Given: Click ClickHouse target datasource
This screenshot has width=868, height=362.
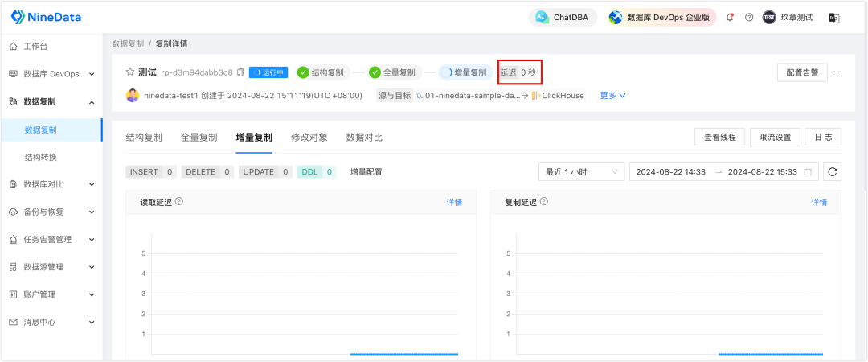Looking at the screenshot, I should coord(558,96).
